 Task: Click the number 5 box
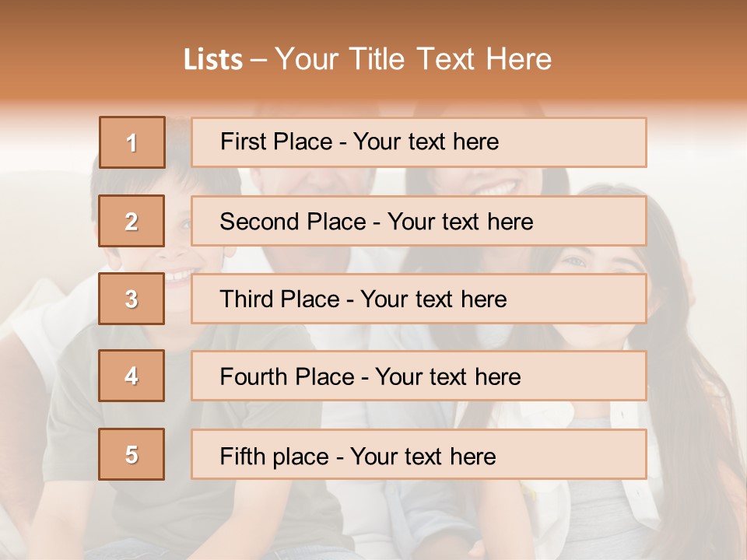[132, 454]
